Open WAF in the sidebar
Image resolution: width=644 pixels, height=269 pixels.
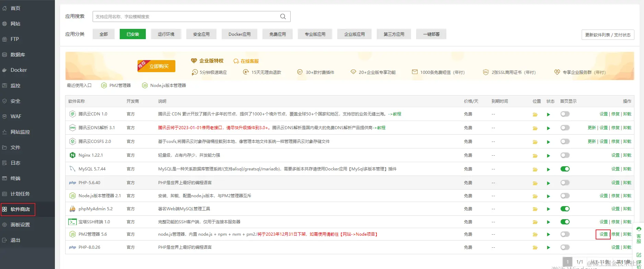[16, 116]
